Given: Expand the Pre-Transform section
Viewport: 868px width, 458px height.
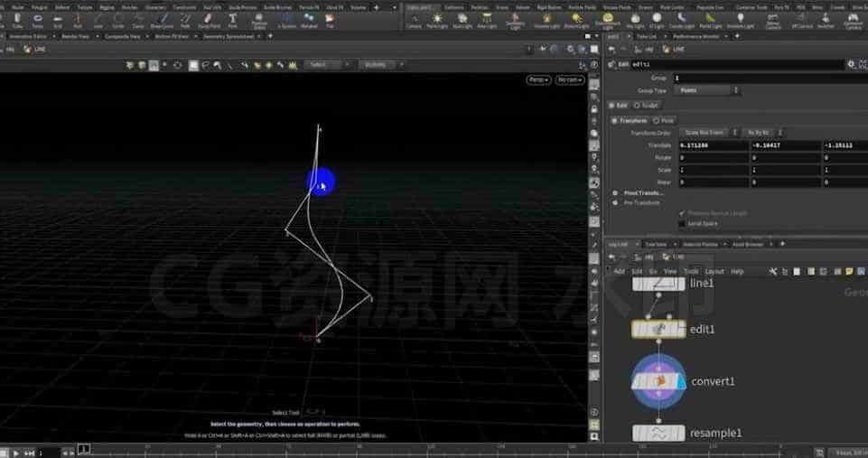Looking at the screenshot, I should (615, 203).
